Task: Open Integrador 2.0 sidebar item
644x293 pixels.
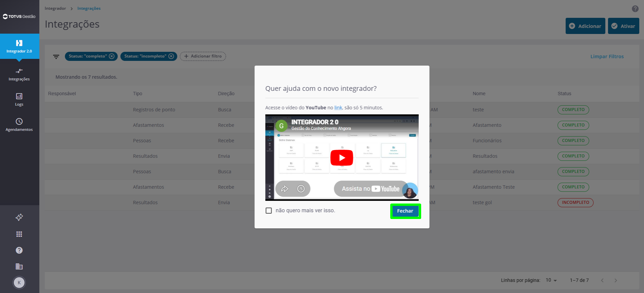Action: [x=19, y=46]
